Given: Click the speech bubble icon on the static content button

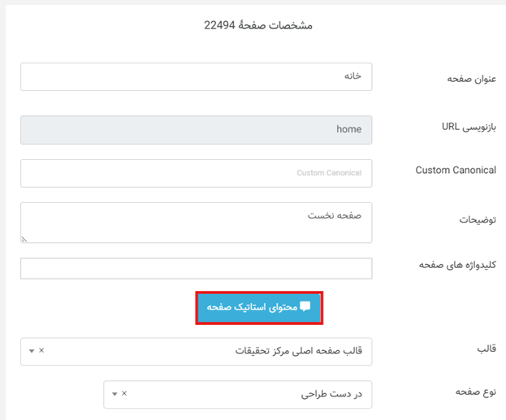Looking at the screenshot, I should [x=305, y=307].
